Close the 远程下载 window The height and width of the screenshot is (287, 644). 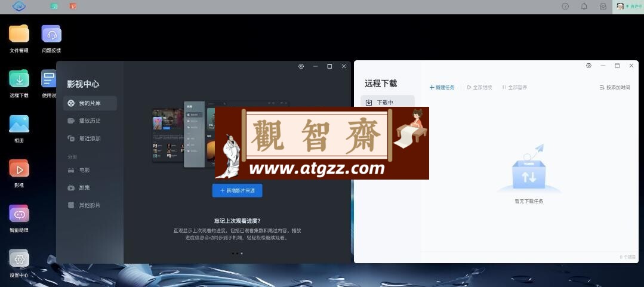(631, 66)
